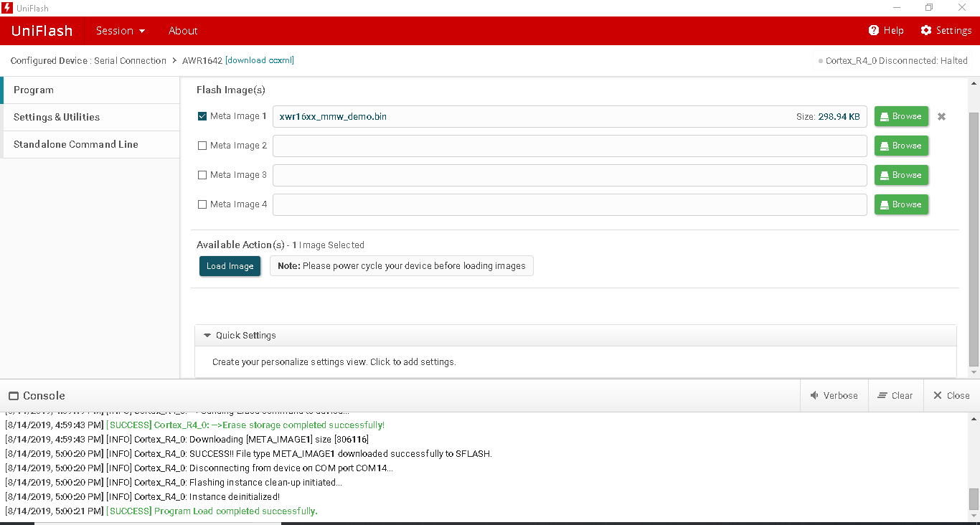Browse for a Meta Image 4 file

901,204
